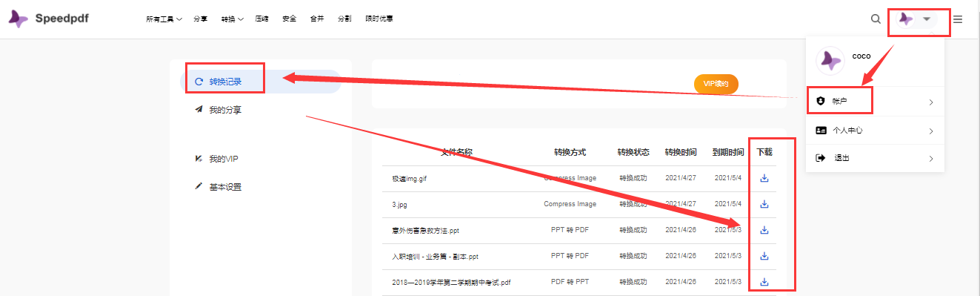Image resolution: width=980 pixels, height=296 pixels.
Task: Click the 下载 column header
Action: coord(764,152)
